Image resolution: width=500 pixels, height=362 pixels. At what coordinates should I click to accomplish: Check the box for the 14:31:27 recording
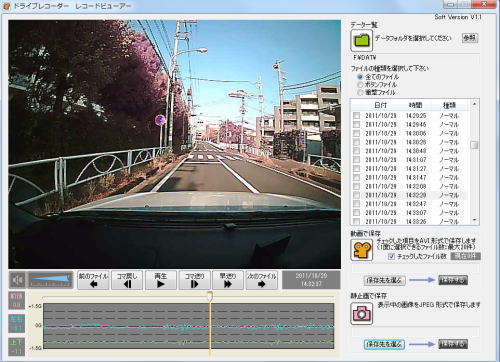pos(356,168)
